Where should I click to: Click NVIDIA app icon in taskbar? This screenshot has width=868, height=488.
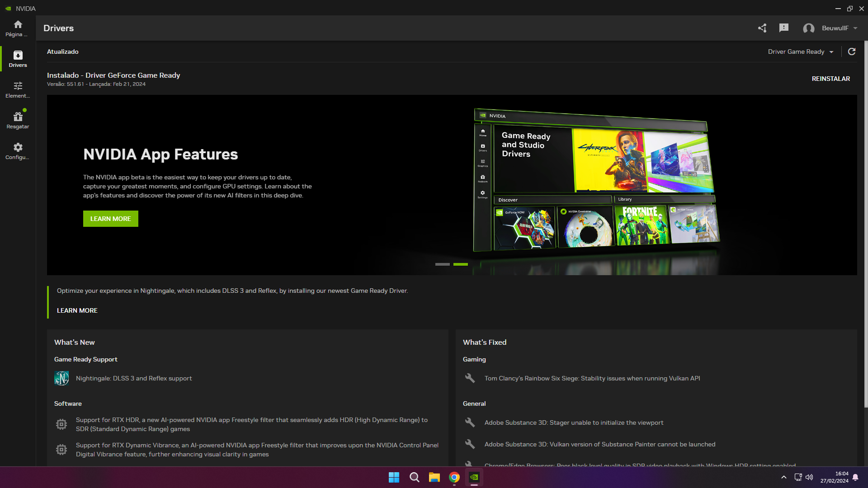[474, 477]
